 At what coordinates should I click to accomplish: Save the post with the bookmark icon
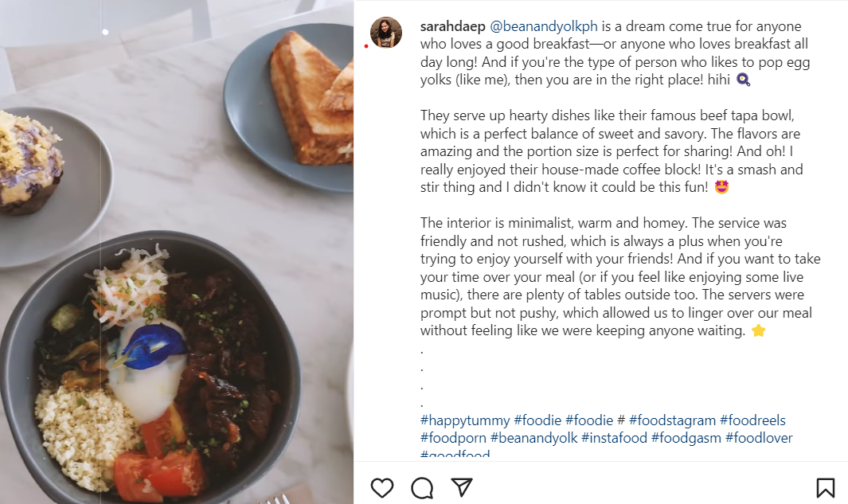(x=825, y=487)
